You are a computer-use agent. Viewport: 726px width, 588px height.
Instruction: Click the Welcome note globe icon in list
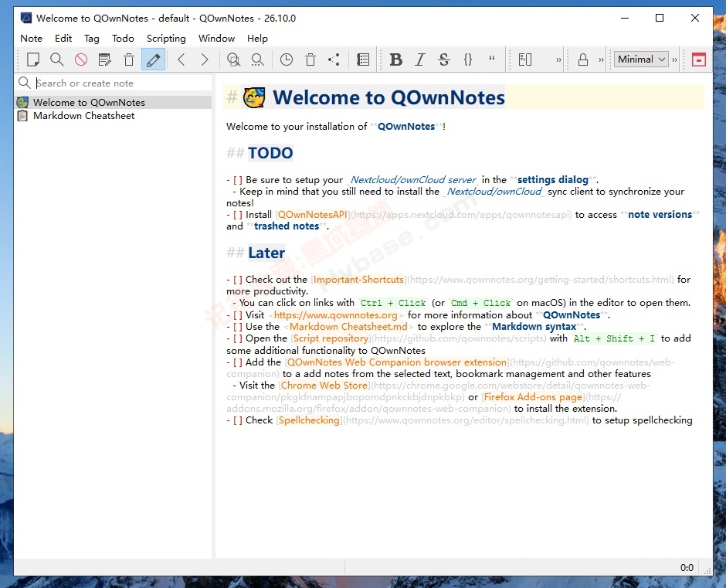coord(22,103)
